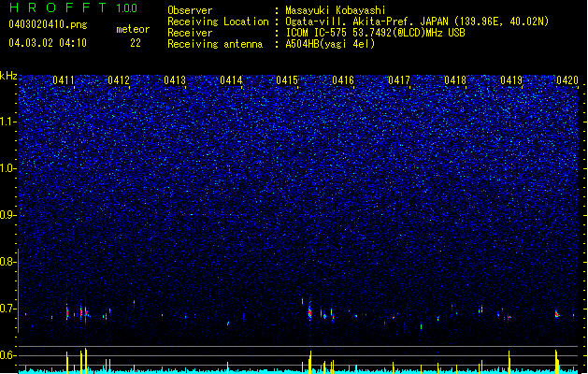This screenshot has height=374, width=588.
Task: Click the 0.6 kHz axis label
Action: 7,355
